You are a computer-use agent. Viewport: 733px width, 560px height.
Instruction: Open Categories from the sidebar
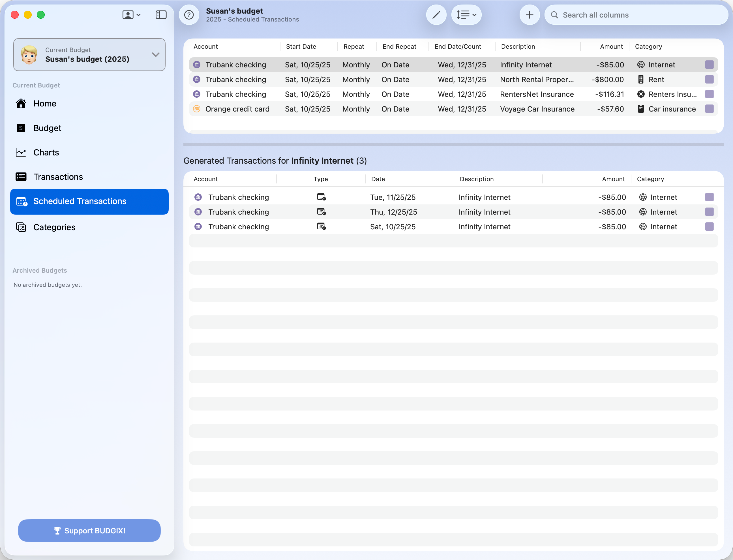click(54, 227)
